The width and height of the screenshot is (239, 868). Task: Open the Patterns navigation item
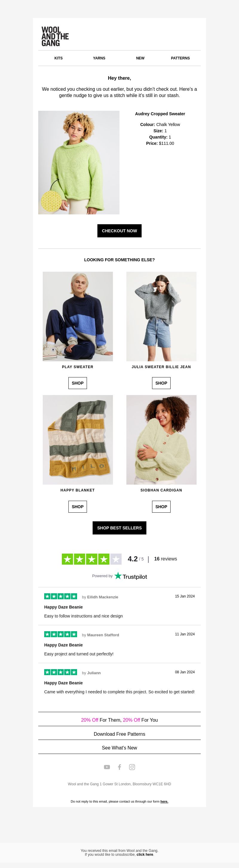click(x=180, y=58)
